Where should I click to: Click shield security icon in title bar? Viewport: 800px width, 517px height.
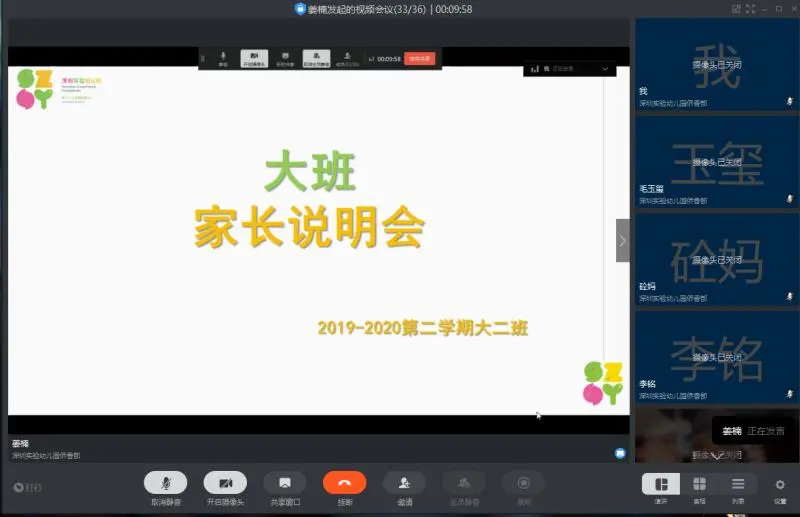[300, 9]
